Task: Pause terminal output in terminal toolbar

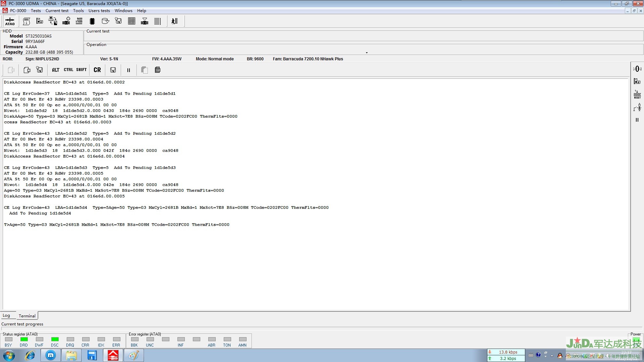Action: point(128,70)
